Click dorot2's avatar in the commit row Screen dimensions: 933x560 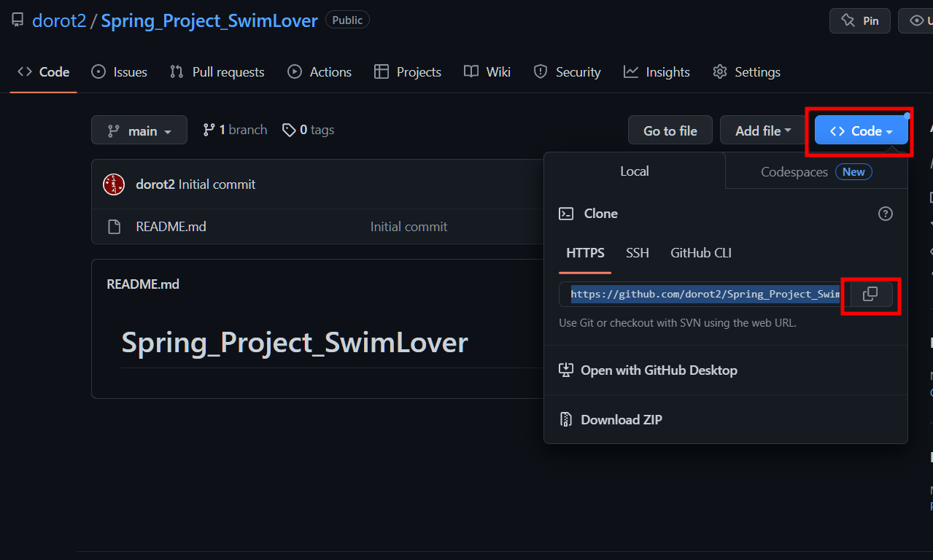pyautogui.click(x=113, y=184)
